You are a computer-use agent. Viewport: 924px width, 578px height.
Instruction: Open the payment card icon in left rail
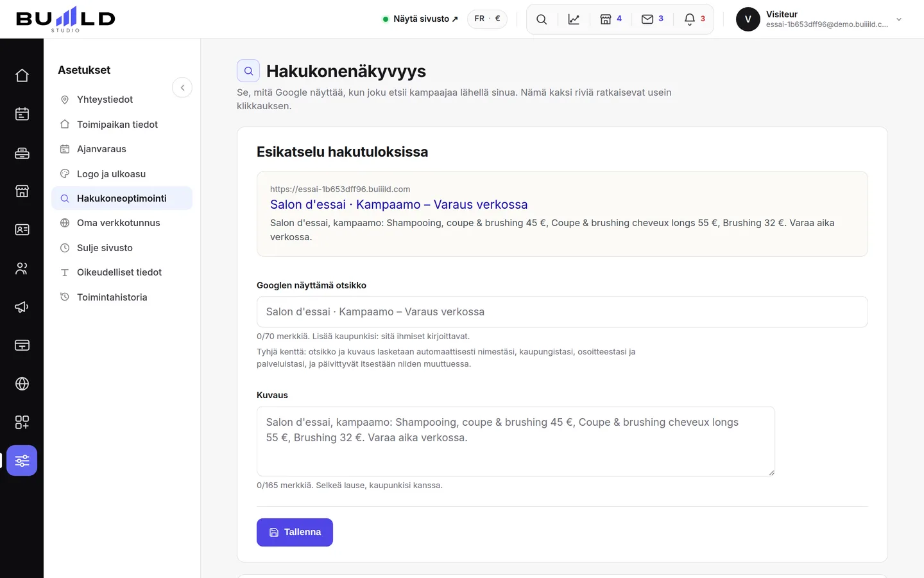coord(22,345)
